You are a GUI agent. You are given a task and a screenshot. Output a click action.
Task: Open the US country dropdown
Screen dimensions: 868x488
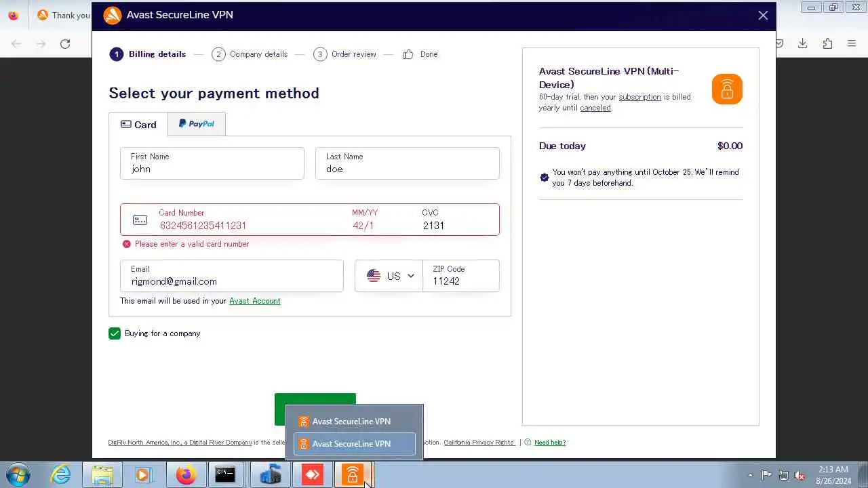point(389,276)
